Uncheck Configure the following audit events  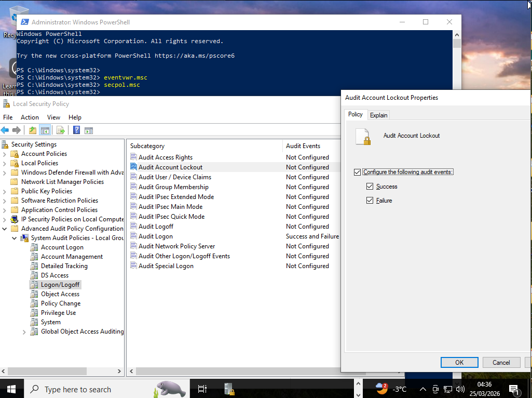pos(357,172)
